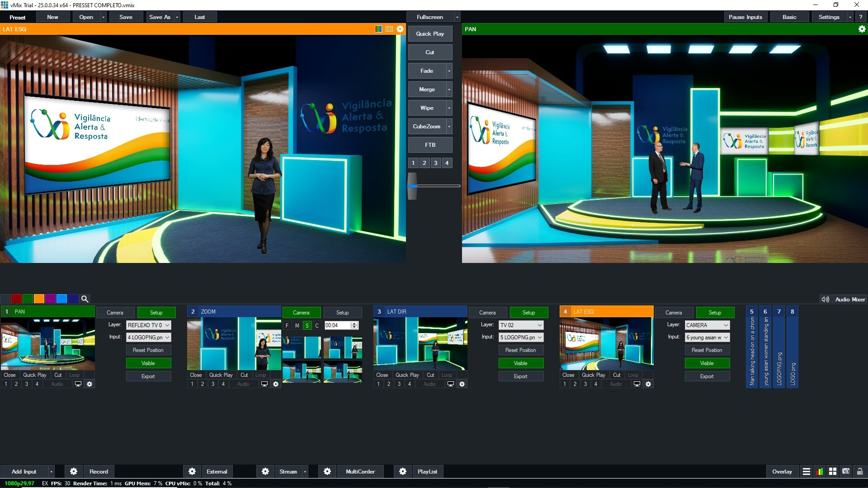
Task: Take a snapshot using the camera icon
Action: 846,471
